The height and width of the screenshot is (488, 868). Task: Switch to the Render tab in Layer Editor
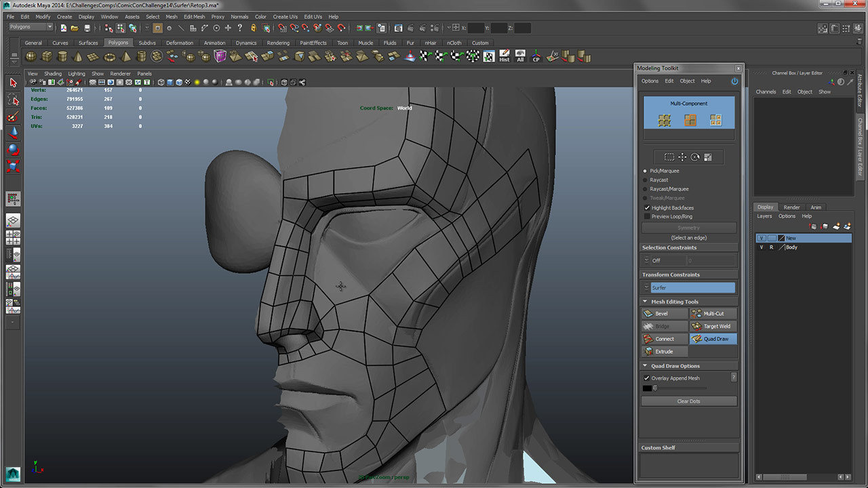pos(791,207)
